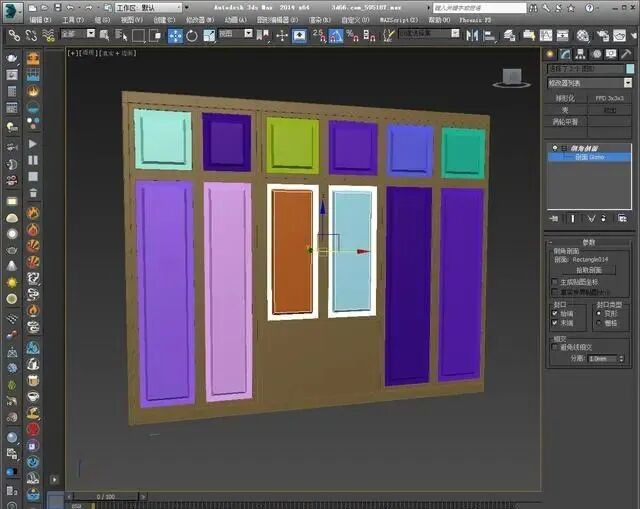
Task: Open the Display command panel tab
Action: 611,54
